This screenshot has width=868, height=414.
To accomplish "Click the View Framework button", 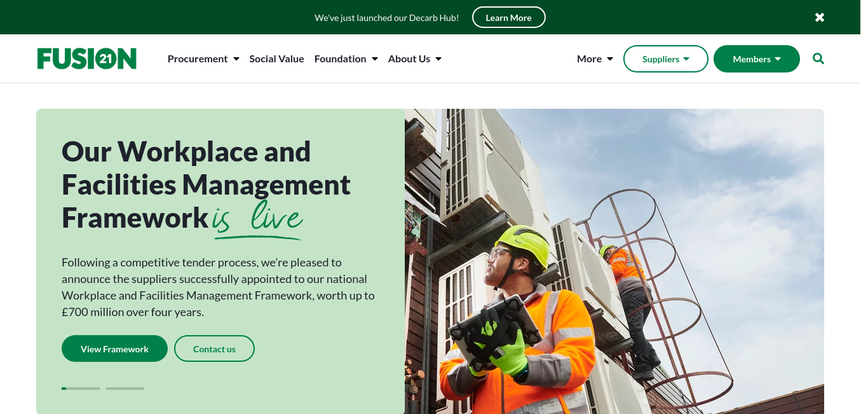I will (x=114, y=348).
